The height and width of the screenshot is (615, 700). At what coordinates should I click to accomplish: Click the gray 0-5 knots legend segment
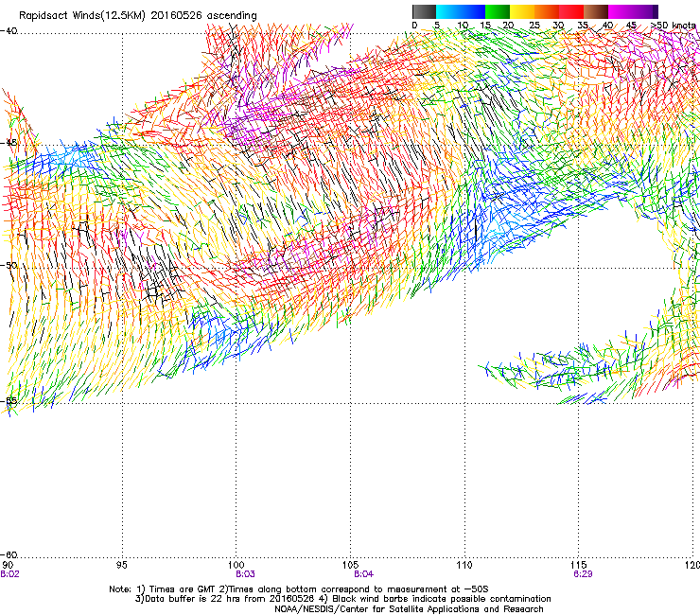tap(424, 11)
